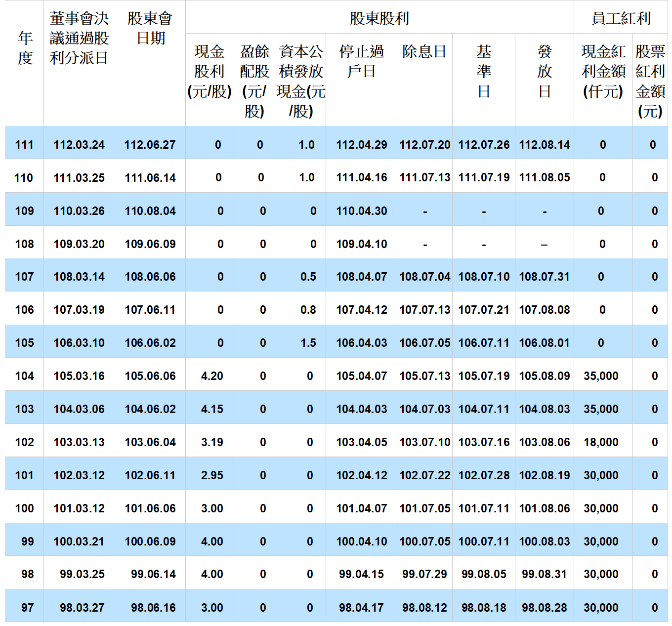Select date cell 100.03.21
Viewport: 672px width, 626px height.
click(79, 542)
